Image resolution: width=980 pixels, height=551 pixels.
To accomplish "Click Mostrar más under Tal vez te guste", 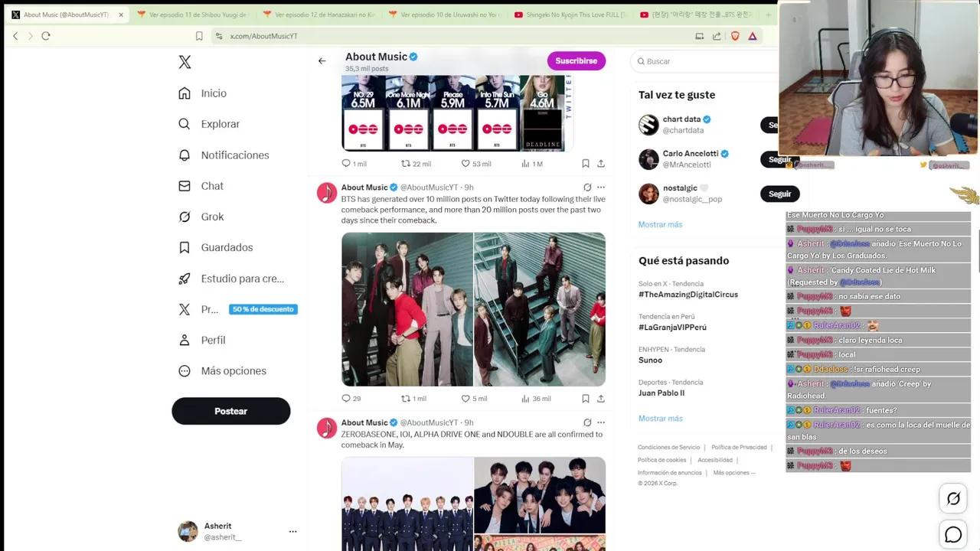I will pos(660,224).
